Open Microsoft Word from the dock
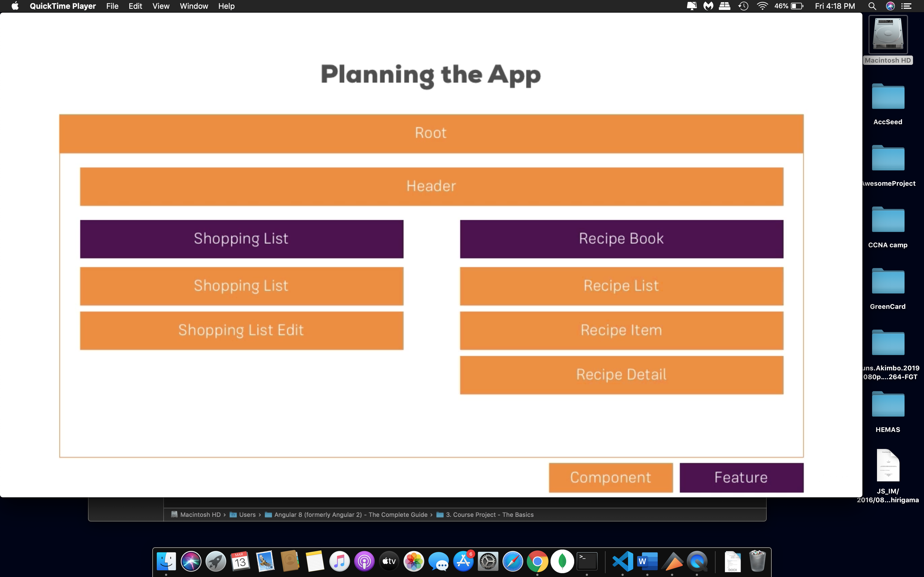Image resolution: width=924 pixels, height=577 pixels. [647, 561]
